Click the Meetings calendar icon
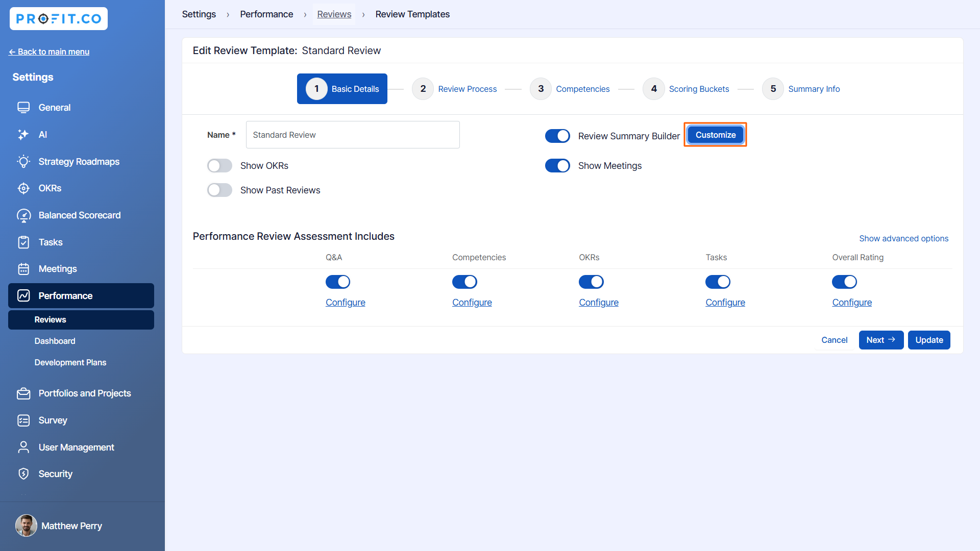The image size is (980, 551). [x=23, y=269]
